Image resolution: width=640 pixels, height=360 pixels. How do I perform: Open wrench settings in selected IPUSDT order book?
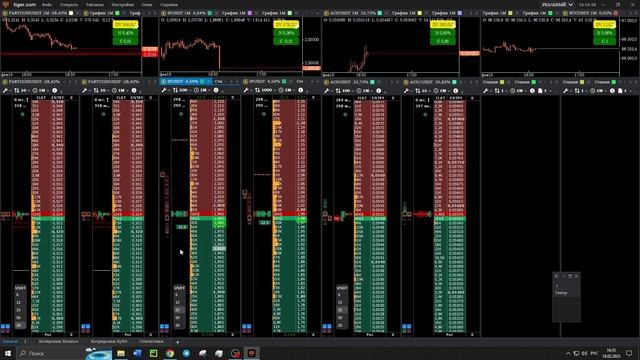coord(164,90)
